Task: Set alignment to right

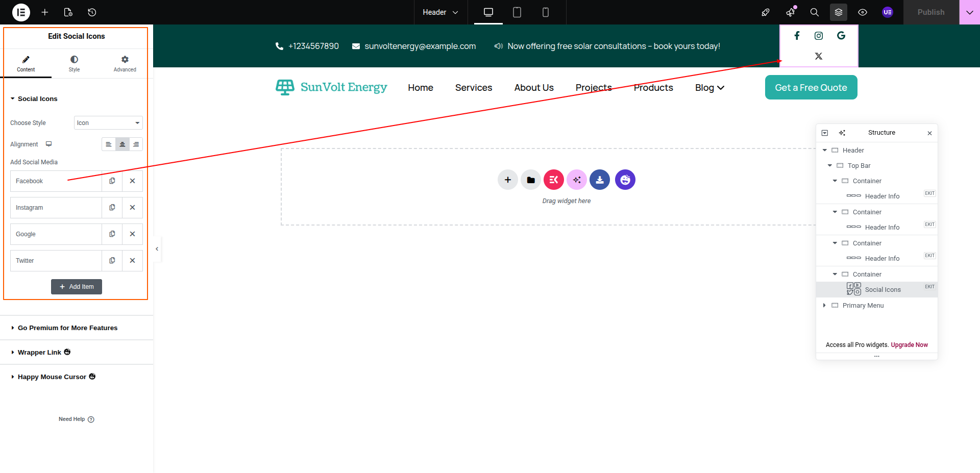Action: 136,144
